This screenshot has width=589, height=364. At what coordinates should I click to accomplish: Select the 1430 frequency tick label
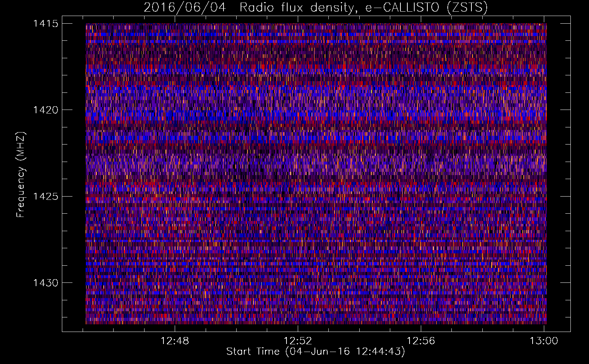click(46, 283)
